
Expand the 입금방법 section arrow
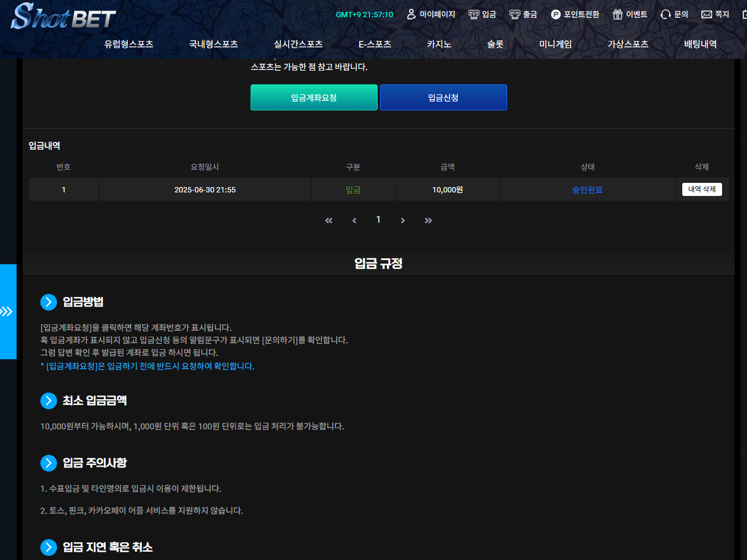(49, 302)
